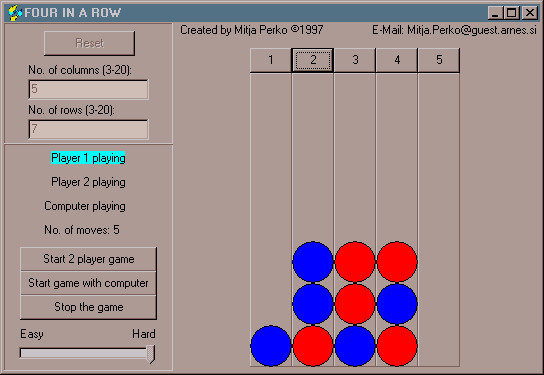Image resolution: width=544 pixels, height=375 pixels.
Task: Click the Computer playing label
Action: coord(85,206)
